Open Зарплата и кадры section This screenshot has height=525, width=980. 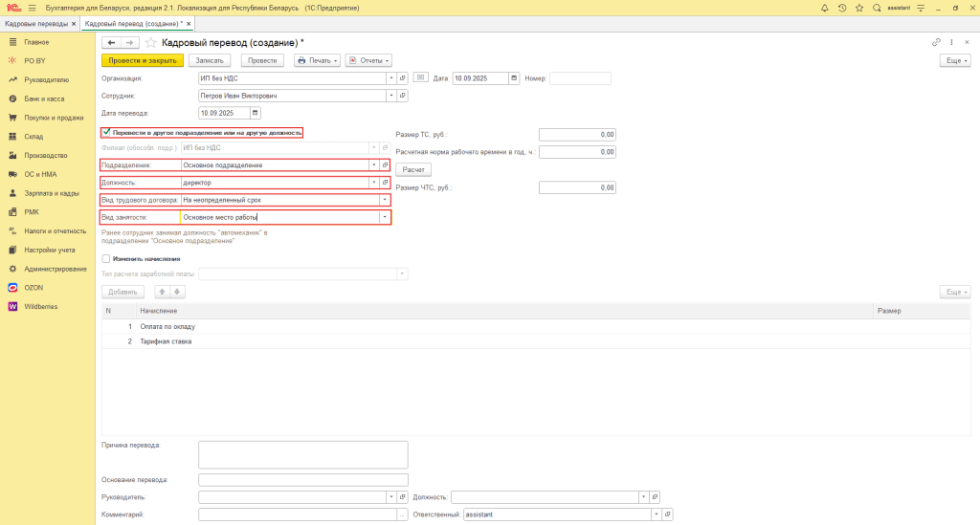coord(52,193)
